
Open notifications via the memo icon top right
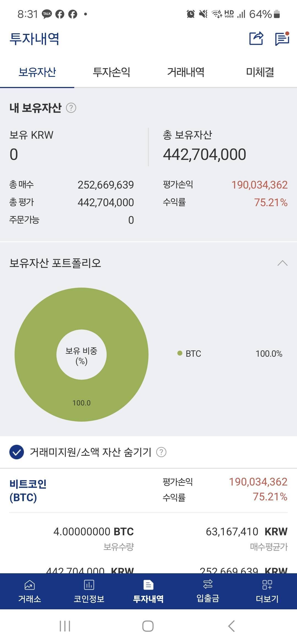(x=281, y=39)
